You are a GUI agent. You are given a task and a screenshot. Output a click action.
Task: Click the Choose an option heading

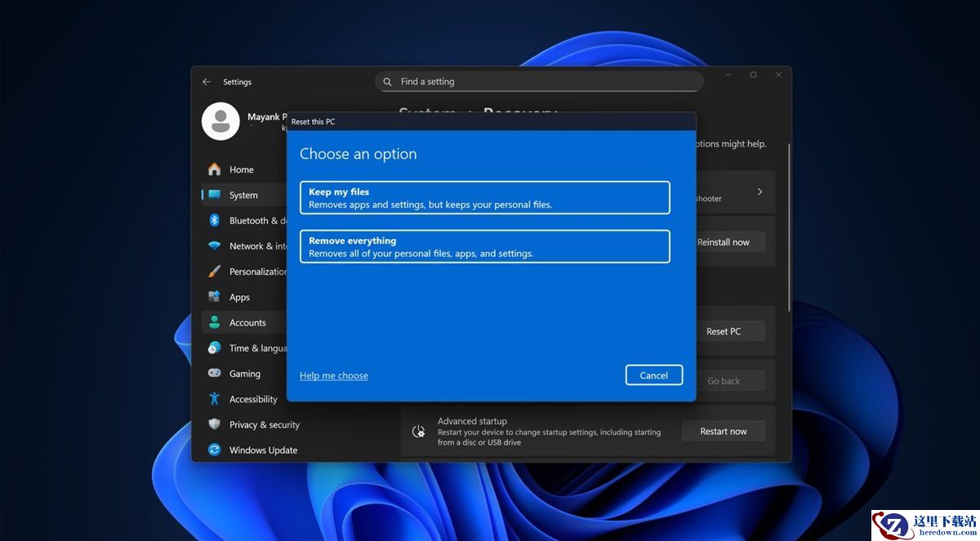(358, 153)
